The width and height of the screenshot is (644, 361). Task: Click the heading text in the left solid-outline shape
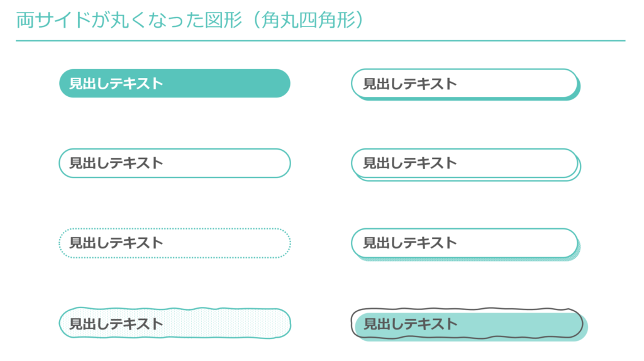pyautogui.click(x=116, y=164)
